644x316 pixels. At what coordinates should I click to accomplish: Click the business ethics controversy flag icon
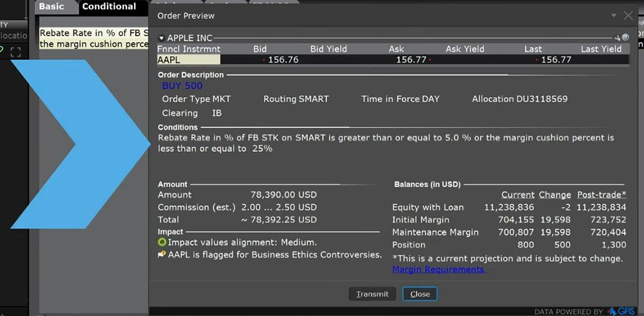click(162, 255)
